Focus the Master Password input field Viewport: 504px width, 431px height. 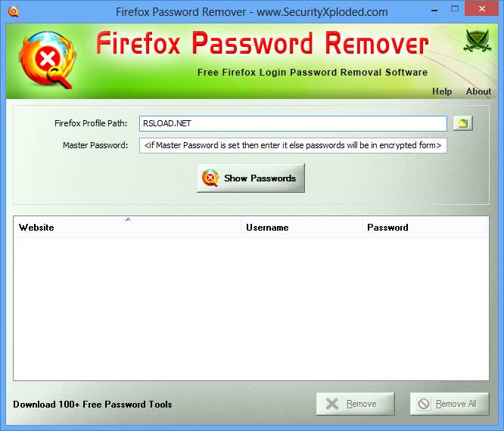[x=293, y=145]
